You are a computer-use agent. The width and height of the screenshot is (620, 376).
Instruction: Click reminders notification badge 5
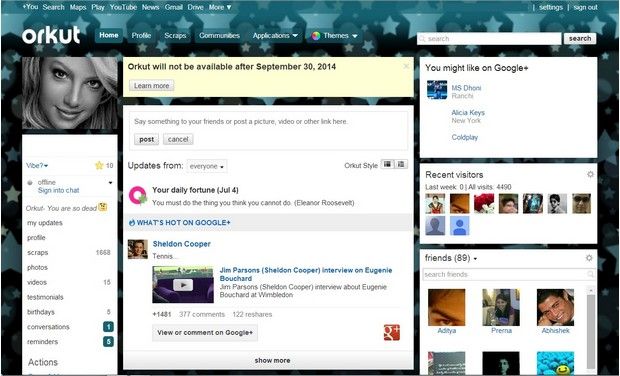tap(108, 341)
